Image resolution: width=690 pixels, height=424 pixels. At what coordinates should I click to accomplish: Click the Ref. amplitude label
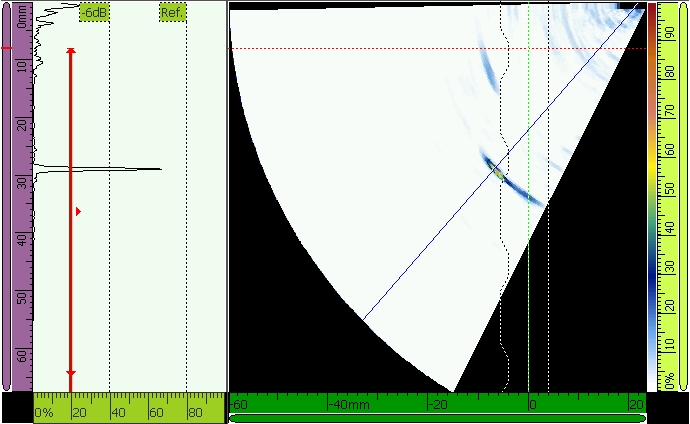point(172,13)
